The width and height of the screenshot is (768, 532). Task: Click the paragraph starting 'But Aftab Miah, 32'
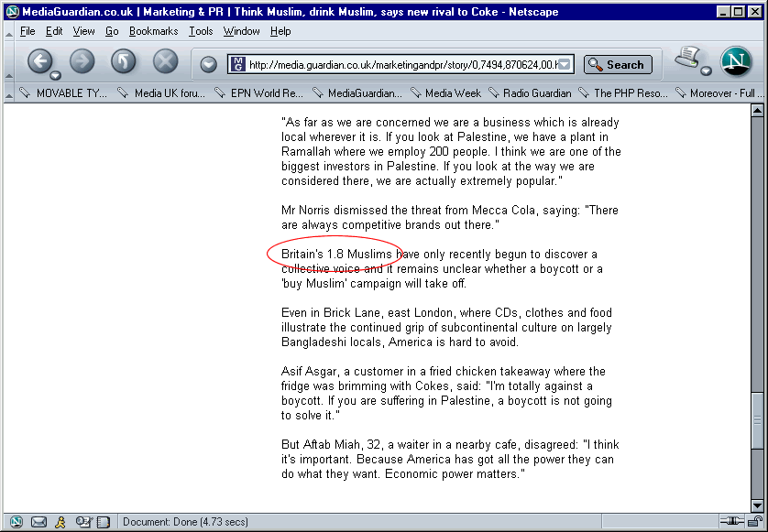(450, 459)
